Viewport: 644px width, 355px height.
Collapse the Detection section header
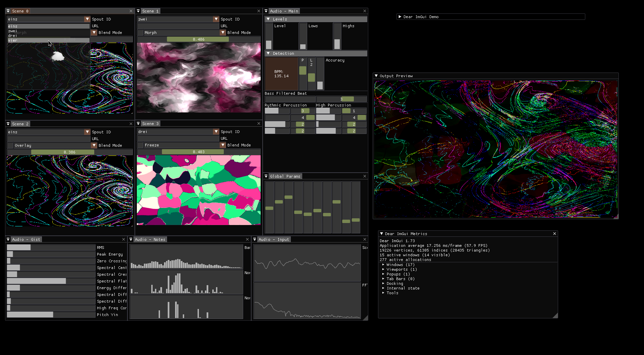[316, 53]
